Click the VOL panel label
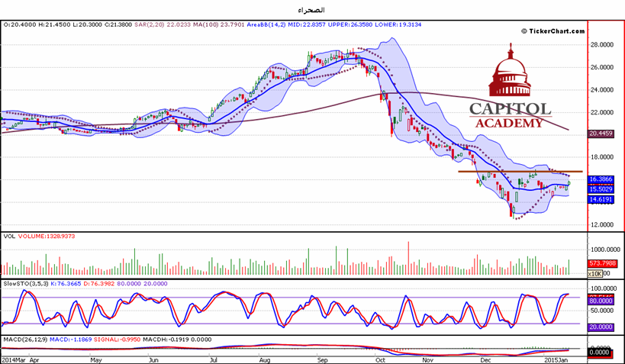 point(9,237)
